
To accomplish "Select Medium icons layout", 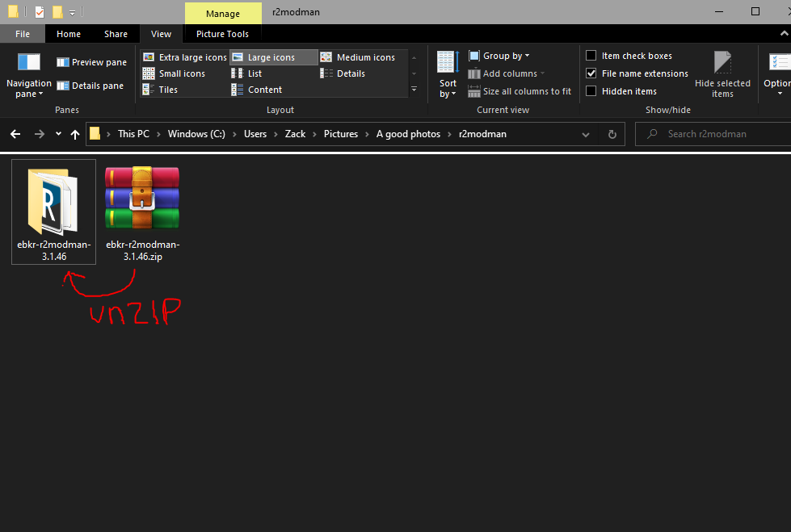I will [x=358, y=57].
